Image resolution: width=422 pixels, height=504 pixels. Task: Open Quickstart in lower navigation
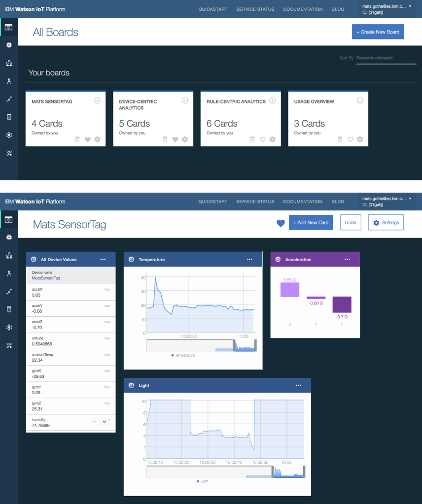[212, 202]
